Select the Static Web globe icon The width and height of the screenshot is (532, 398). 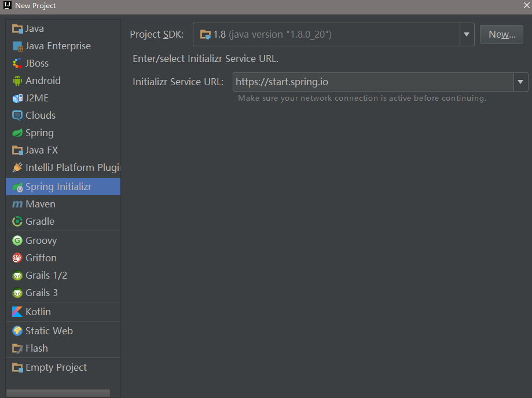pos(17,331)
